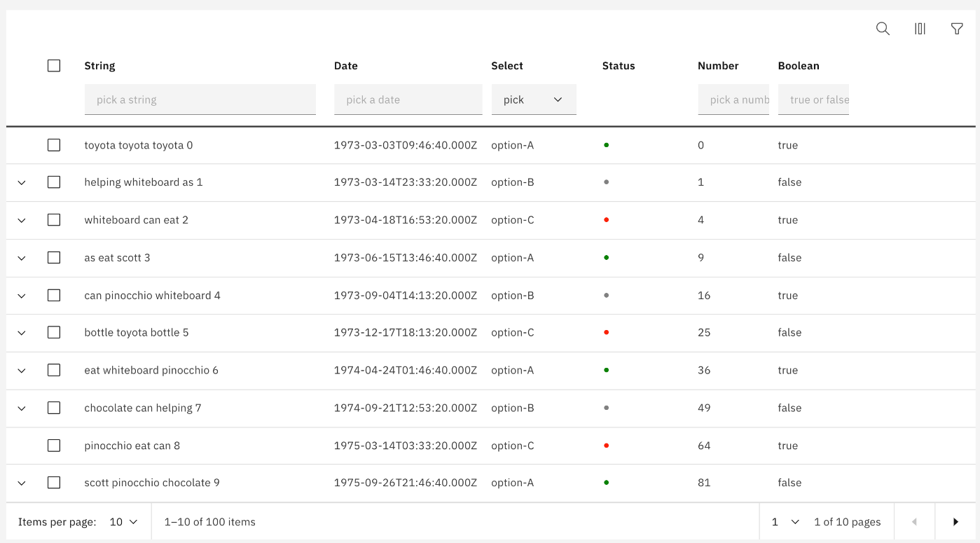Expand the row 'chocolate can helping 7'

pos(21,408)
